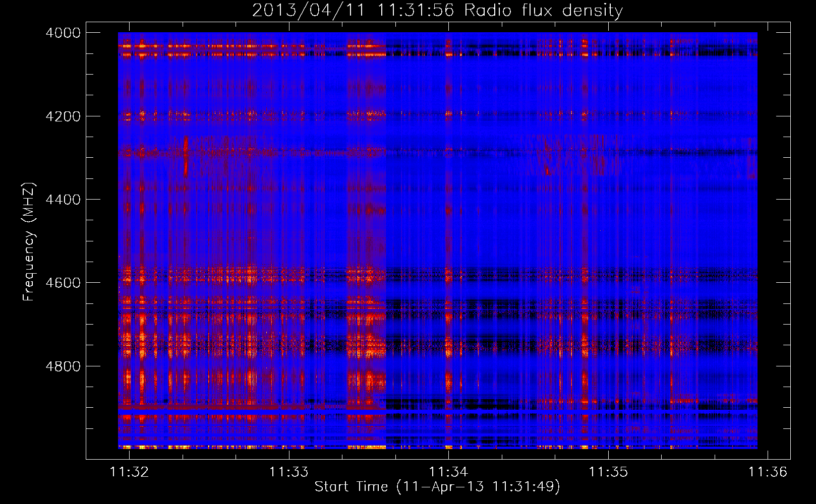Screen dimensions: 816x504
Task: Click the plot title "2013/04/11 11:31:56 Radio flux density"
Action: [x=437, y=11]
